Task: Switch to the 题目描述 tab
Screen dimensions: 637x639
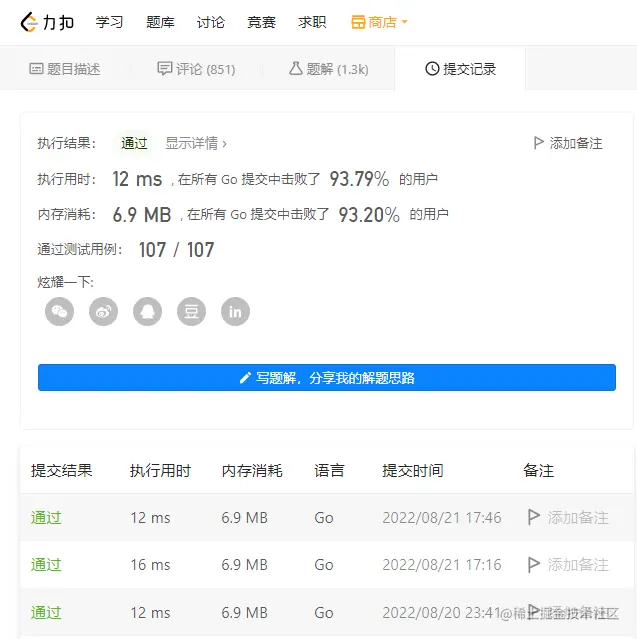Action: pyautogui.click(x=65, y=69)
